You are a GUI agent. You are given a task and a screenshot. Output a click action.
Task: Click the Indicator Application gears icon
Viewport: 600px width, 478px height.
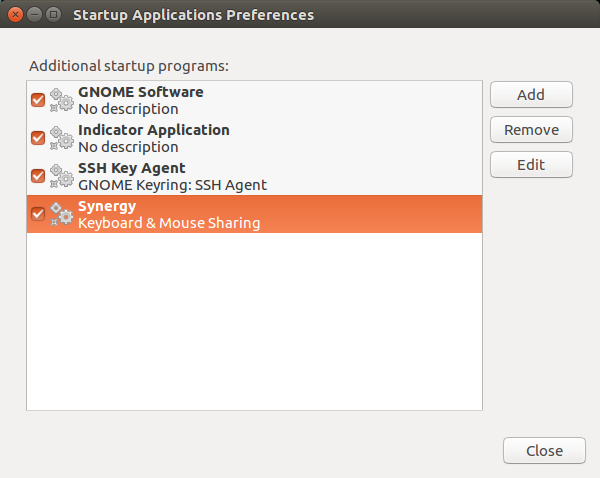coord(62,138)
